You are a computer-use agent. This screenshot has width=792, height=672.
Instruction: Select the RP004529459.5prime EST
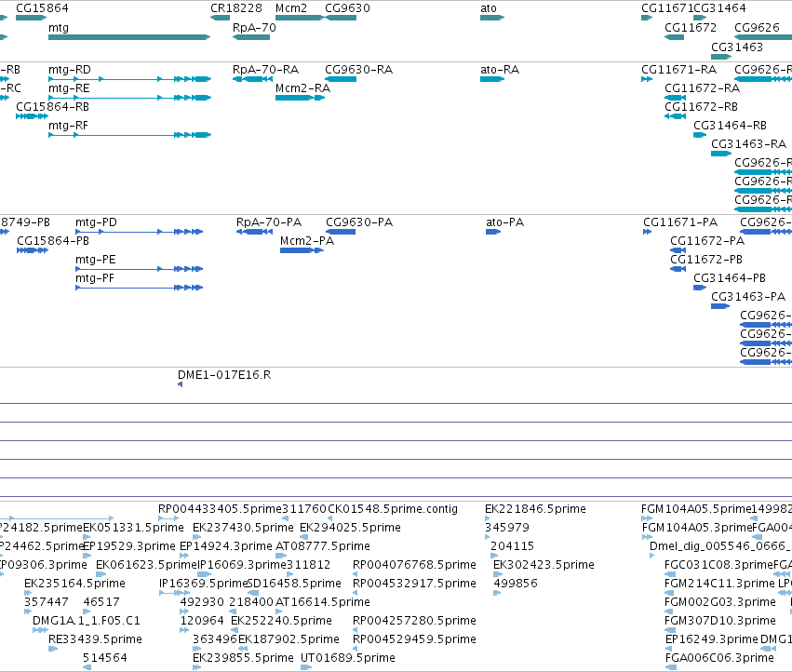pos(356,649)
